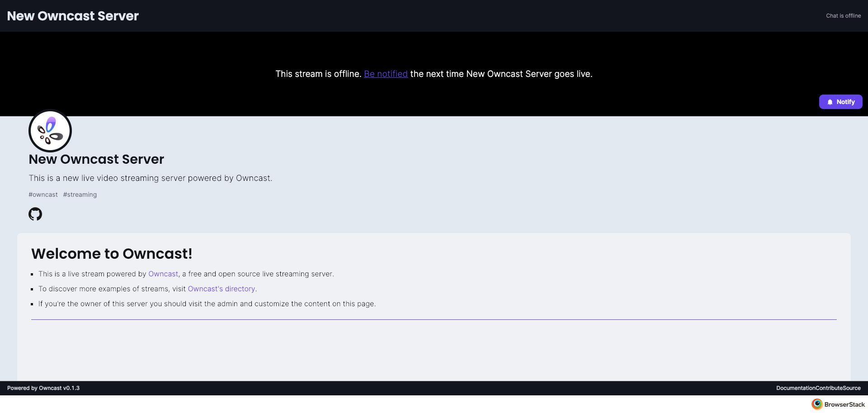
Task: Open Contribute footer link
Action: [x=829, y=388]
